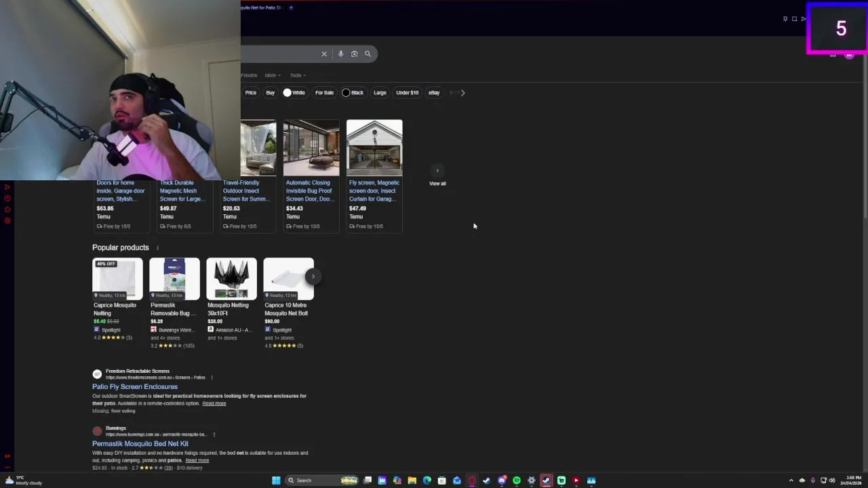Click the microphone tray icon

812,481
